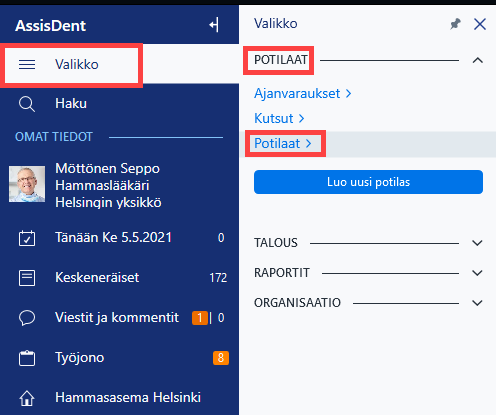496x415 pixels.
Task: Open the Valikko hamburger menu icon
Action: tap(27, 64)
